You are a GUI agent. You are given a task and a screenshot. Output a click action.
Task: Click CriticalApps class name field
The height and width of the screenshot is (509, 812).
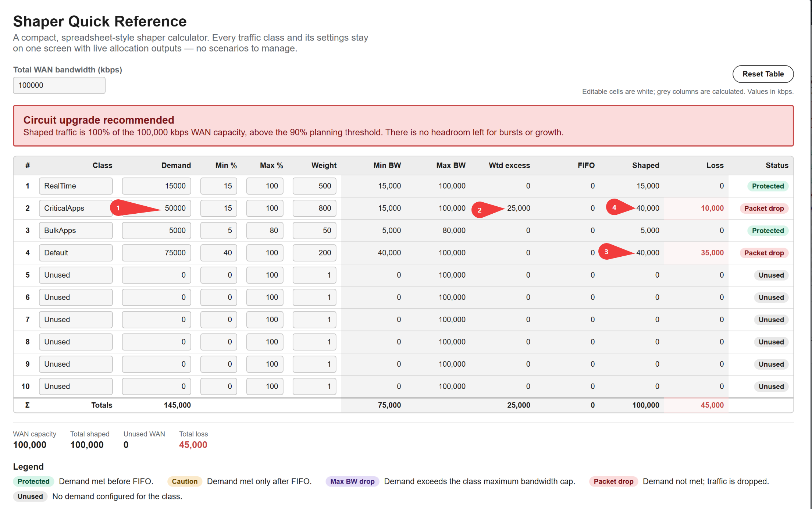coord(76,208)
